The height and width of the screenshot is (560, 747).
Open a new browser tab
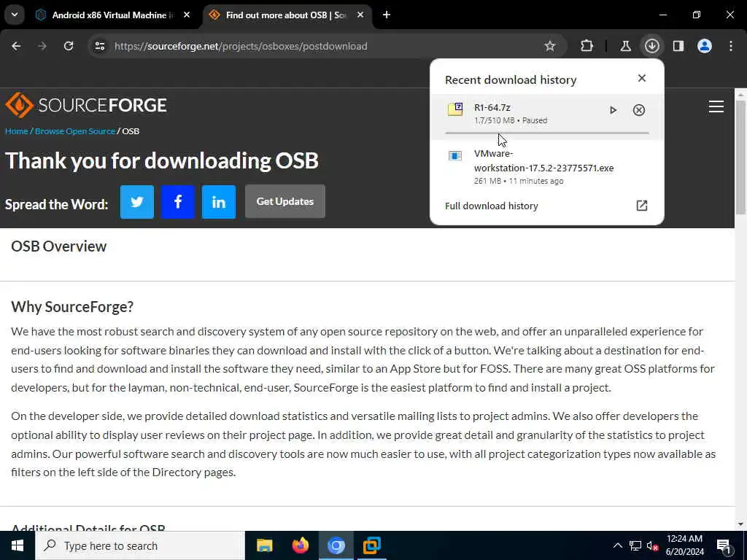click(x=387, y=15)
